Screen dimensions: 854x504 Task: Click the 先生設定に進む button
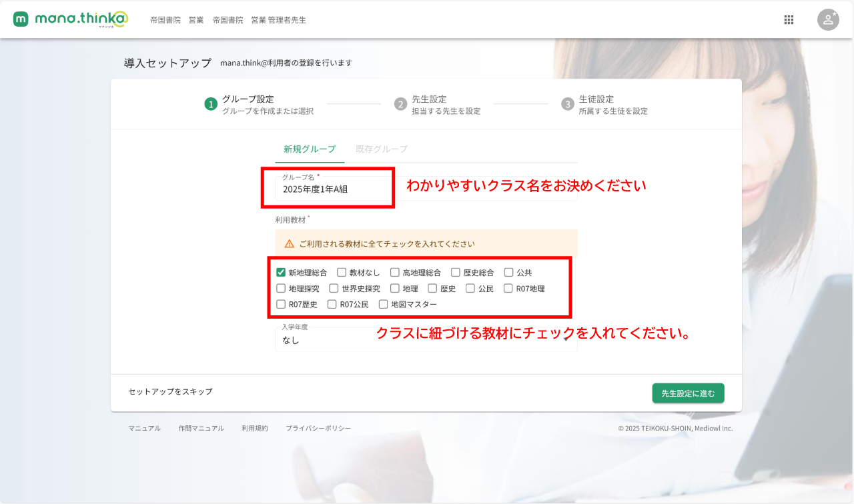[688, 393]
